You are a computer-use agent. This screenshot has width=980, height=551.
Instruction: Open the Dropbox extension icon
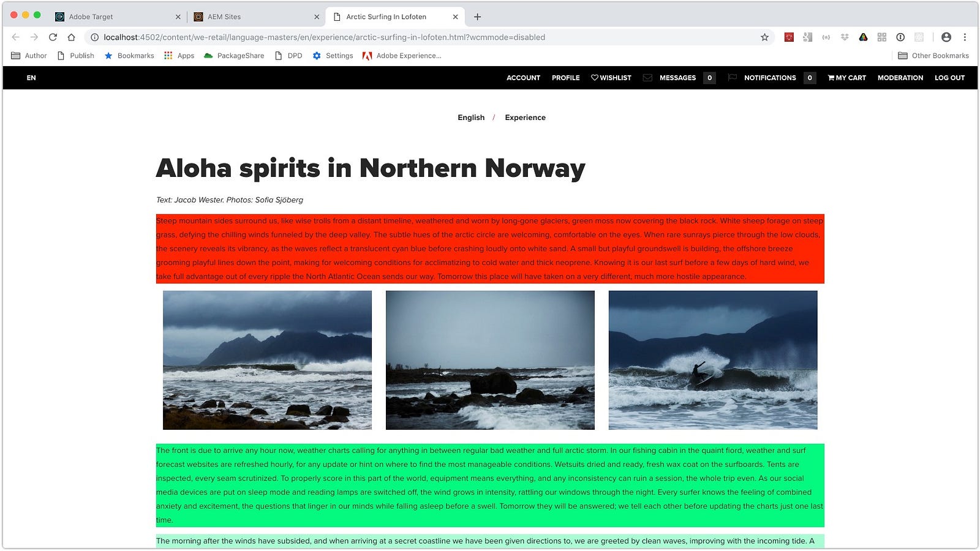[845, 37]
